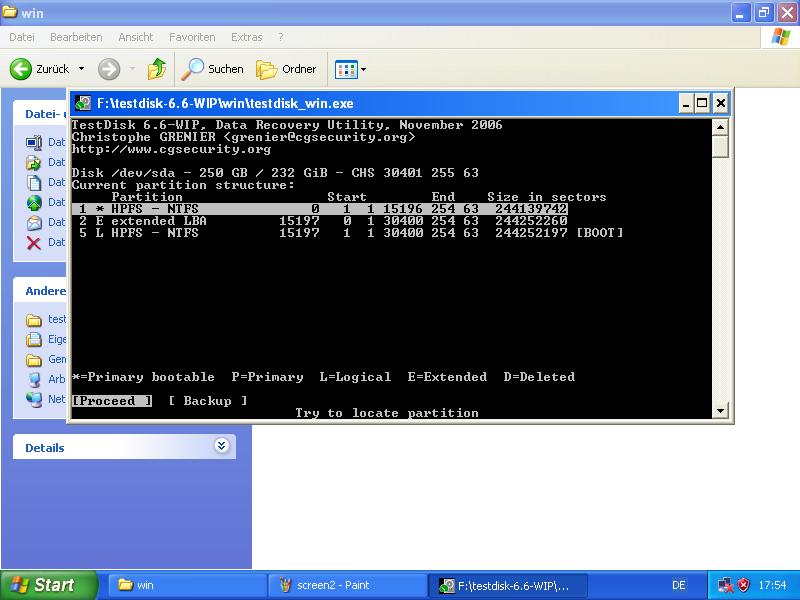The width and height of the screenshot is (800, 600).
Task: Click the Eigene Dateien icon in sidebar
Action: tap(34, 339)
